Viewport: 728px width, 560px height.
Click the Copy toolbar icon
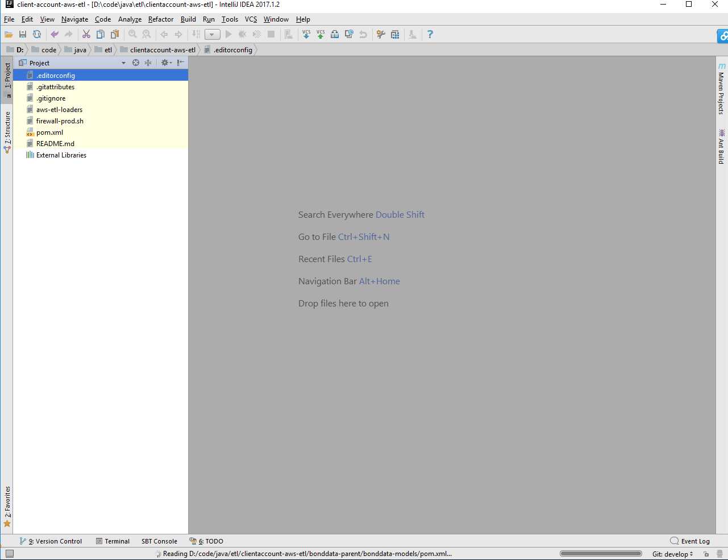coord(100,35)
